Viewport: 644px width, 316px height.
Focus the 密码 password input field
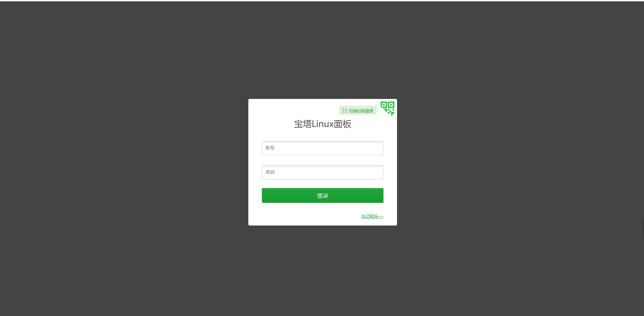(322, 173)
